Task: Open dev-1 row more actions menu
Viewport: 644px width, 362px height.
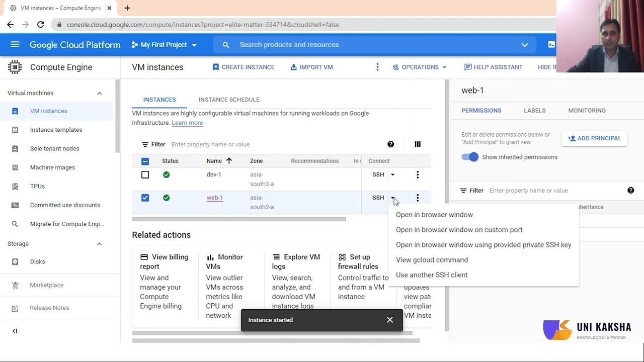Action: [417, 174]
